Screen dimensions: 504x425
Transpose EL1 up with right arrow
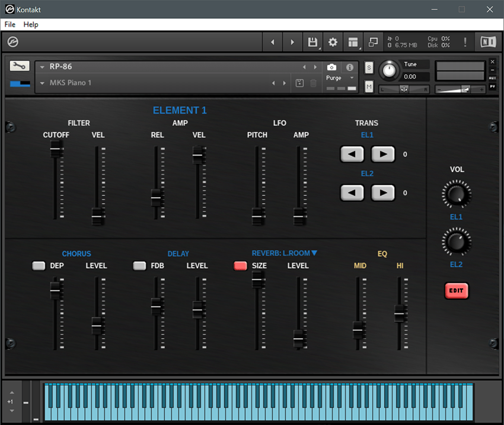[383, 154]
